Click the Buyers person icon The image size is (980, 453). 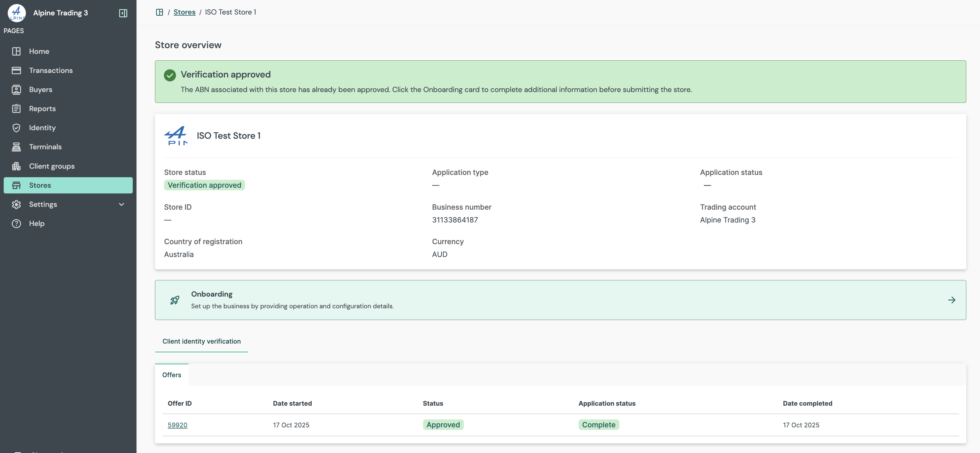[17, 89]
